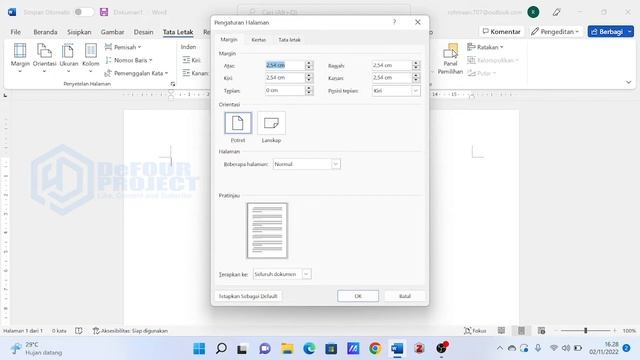Close the Pengaturan Halaman dialog

tap(418, 22)
